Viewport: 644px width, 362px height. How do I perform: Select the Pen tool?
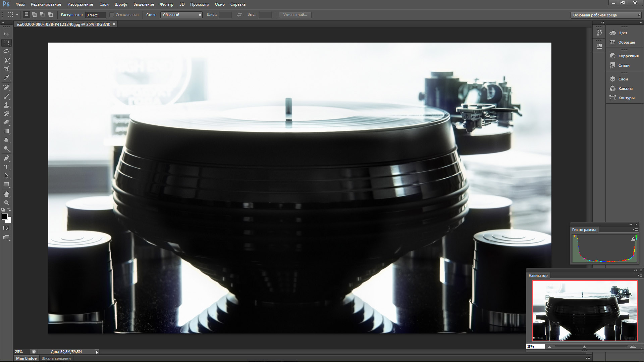pyautogui.click(x=6, y=158)
